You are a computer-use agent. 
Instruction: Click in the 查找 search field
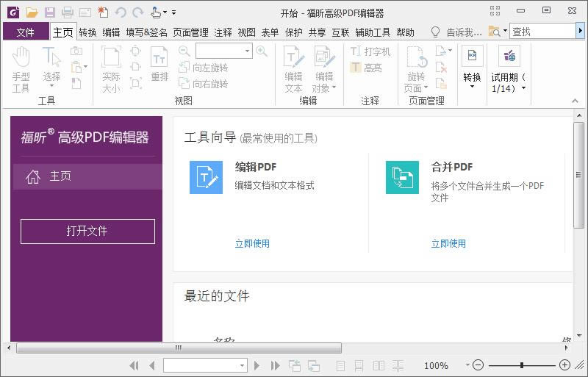pyautogui.click(x=542, y=32)
